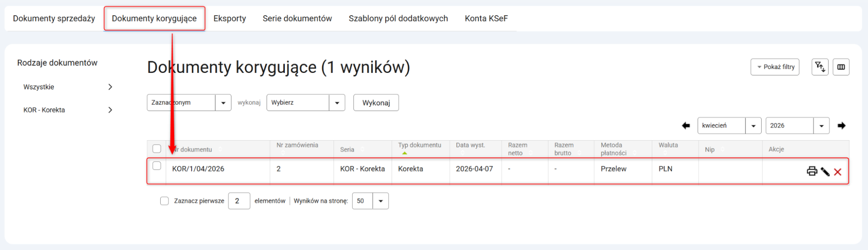Click the Wykonaj button
868x250 pixels.
376,103
